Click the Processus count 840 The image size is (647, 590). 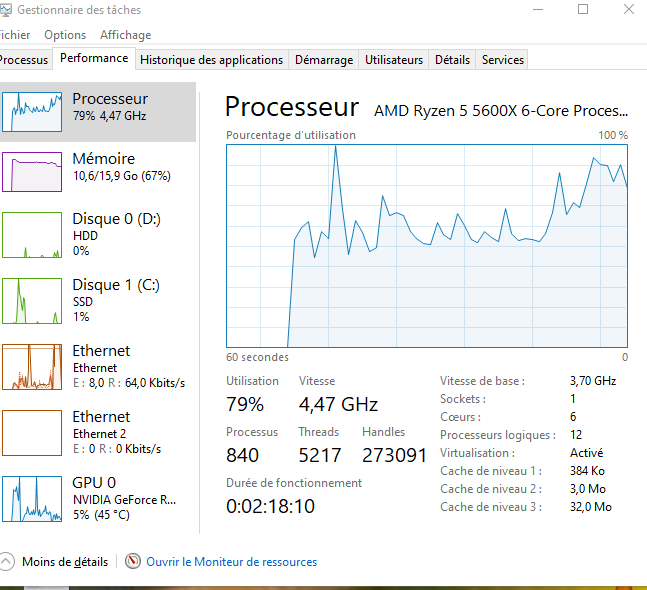242,455
